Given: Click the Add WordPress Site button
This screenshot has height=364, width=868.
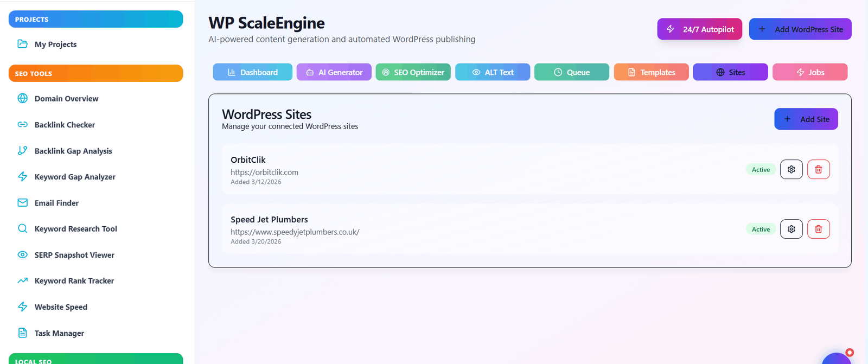Looking at the screenshot, I should pos(800,29).
